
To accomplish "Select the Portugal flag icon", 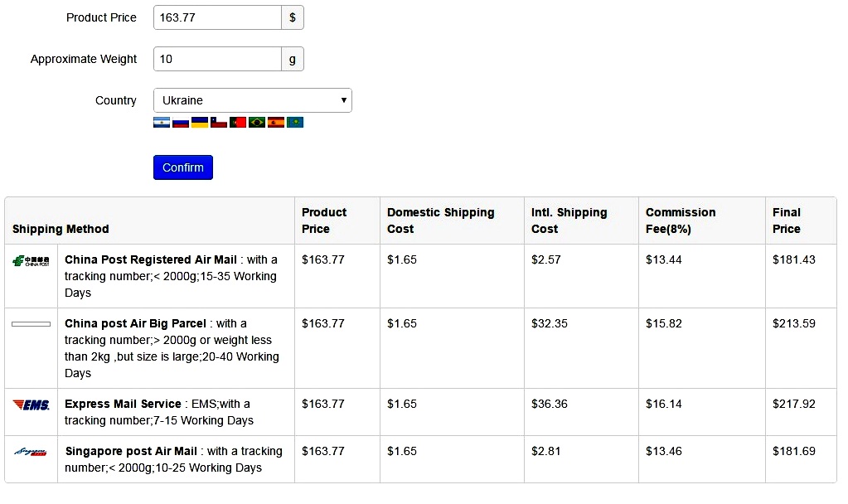I will [x=238, y=123].
